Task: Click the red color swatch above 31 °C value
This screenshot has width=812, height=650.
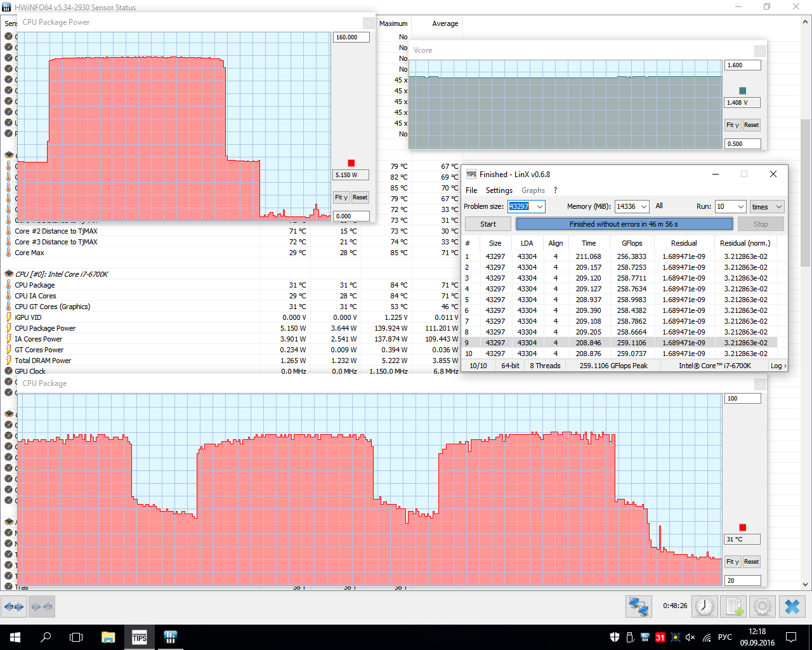Action: click(743, 527)
